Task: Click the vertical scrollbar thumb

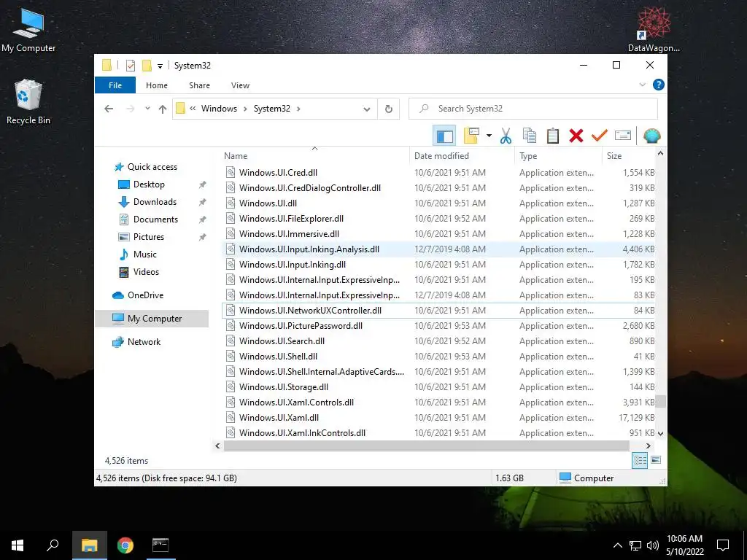Action: (660, 401)
